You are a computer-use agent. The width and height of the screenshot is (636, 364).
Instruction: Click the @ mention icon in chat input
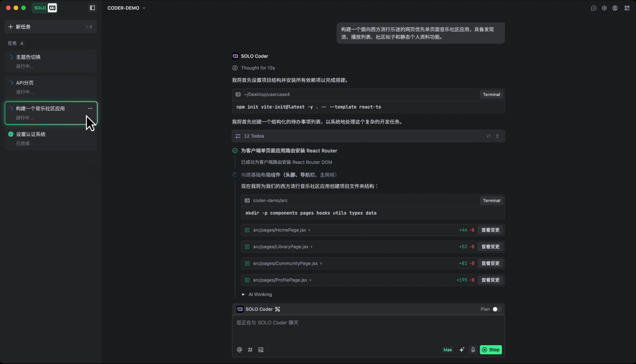pos(239,350)
